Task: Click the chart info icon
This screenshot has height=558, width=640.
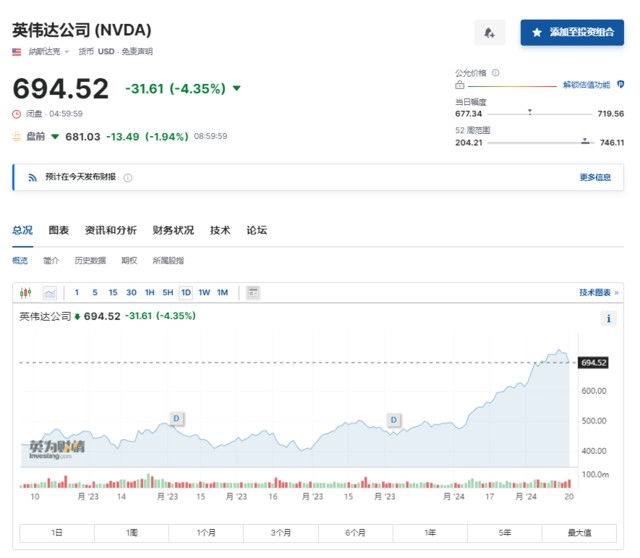Action: click(609, 318)
